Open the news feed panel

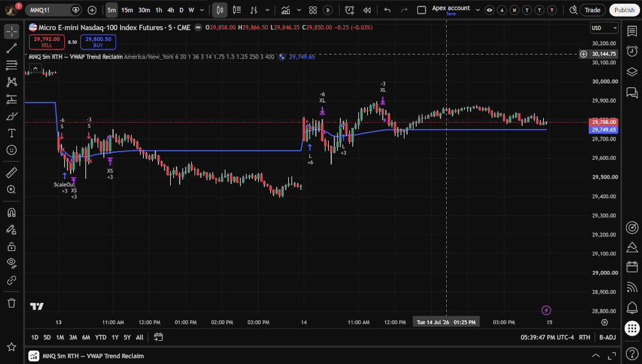632,287
